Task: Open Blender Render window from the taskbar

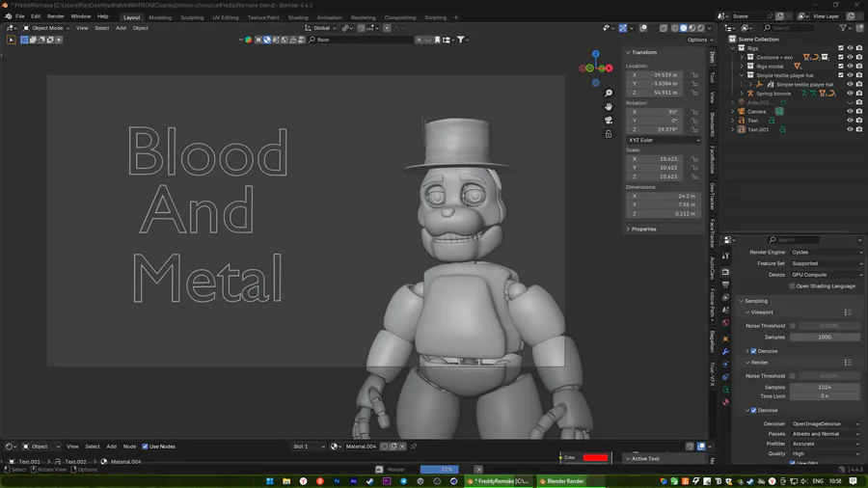Action: click(561, 481)
